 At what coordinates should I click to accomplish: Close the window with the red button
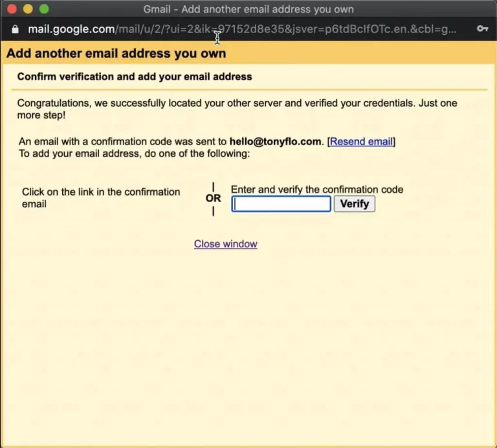[12, 9]
